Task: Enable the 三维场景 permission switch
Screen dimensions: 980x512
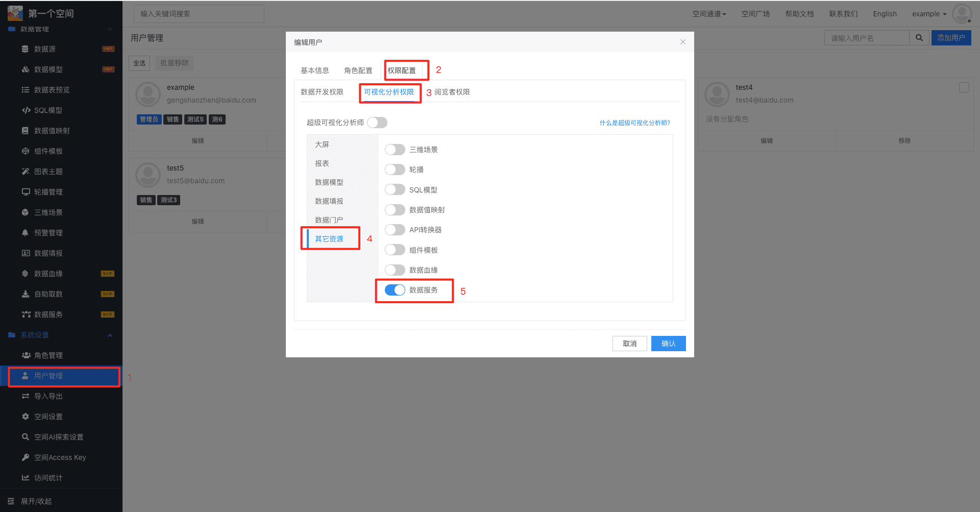Action: 395,150
